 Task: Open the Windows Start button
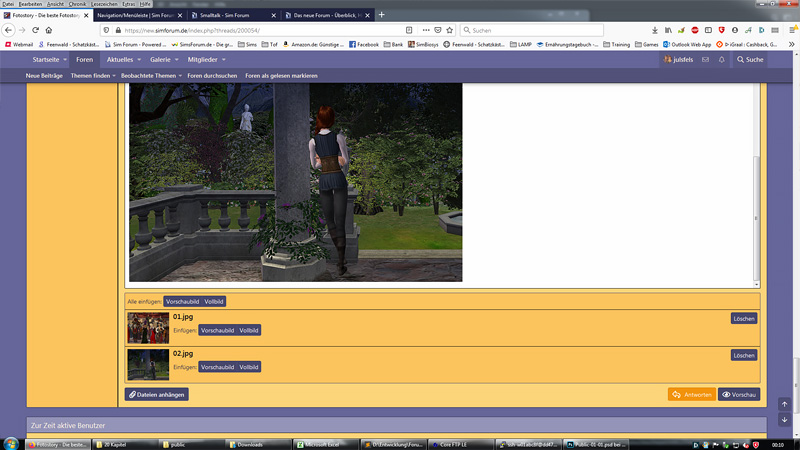point(11,443)
